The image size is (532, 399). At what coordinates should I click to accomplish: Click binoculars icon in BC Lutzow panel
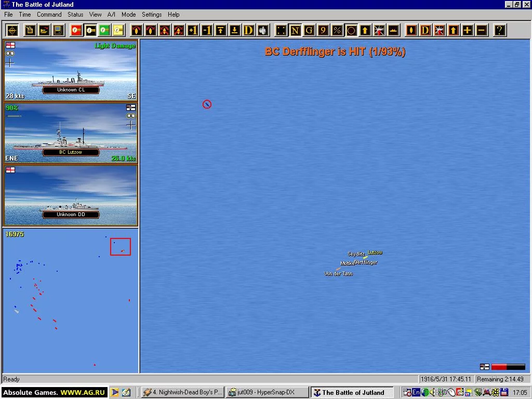(x=130, y=116)
